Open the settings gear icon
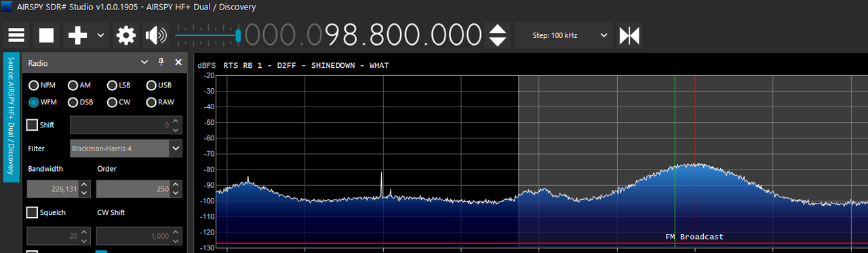868x253 pixels. 126,35
